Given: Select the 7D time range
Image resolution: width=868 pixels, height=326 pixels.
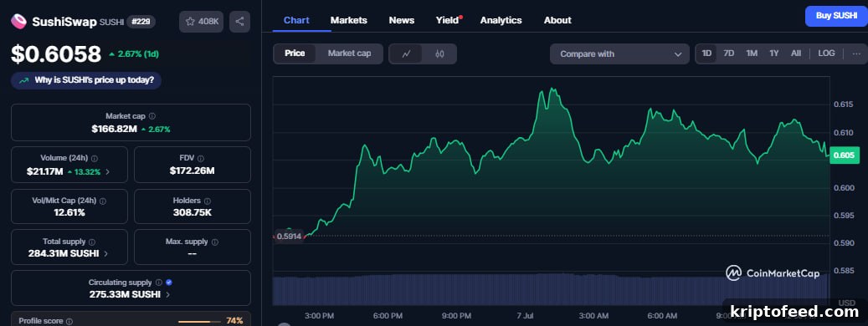Looking at the screenshot, I should 729,53.
